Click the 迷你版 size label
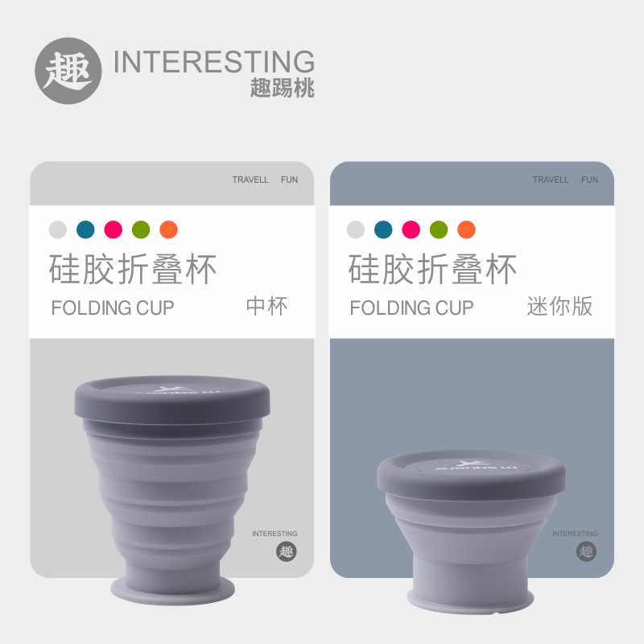 (x=559, y=307)
